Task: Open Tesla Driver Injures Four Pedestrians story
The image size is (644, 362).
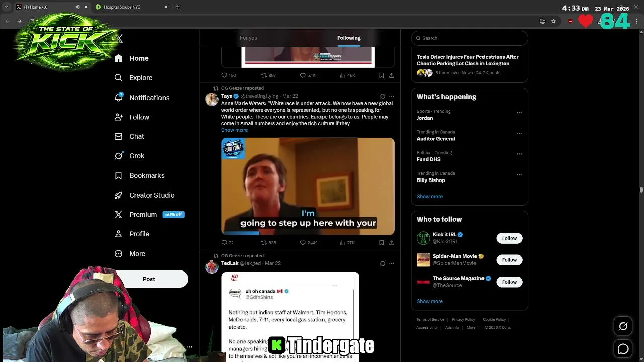Action: [467, 60]
